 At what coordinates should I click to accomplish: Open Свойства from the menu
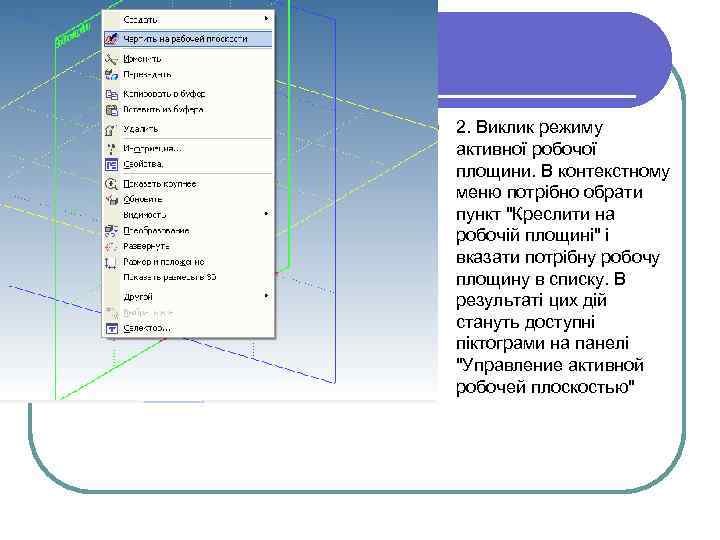coord(188,164)
